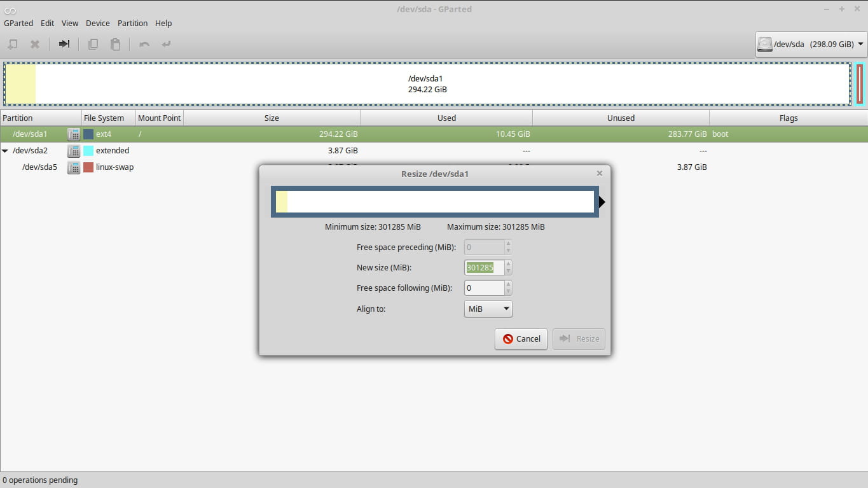Open the GParted menu
868x488 pixels.
point(18,23)
